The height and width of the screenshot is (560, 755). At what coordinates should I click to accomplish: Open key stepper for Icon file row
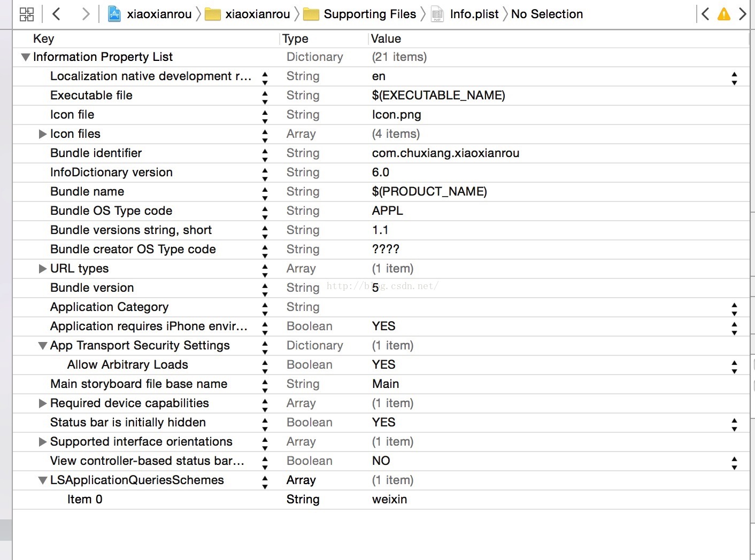(x=265, y=117)
